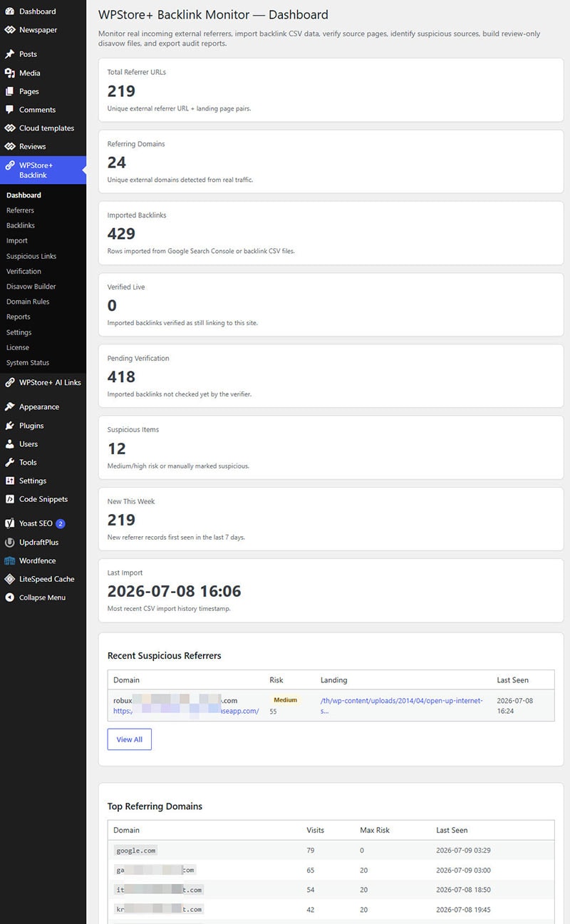This screenshot has height=924, width=570.
Task: Click the Users person icon
Action: click(9, 443)
